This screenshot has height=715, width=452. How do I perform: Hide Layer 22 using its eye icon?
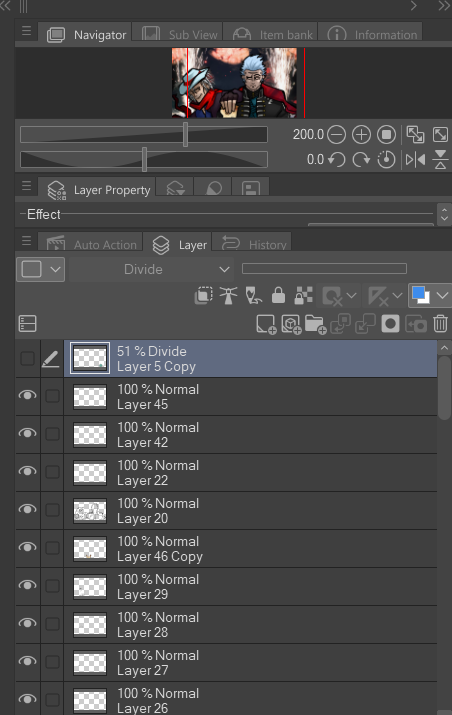pyautogui.click(x=27, y=471)
